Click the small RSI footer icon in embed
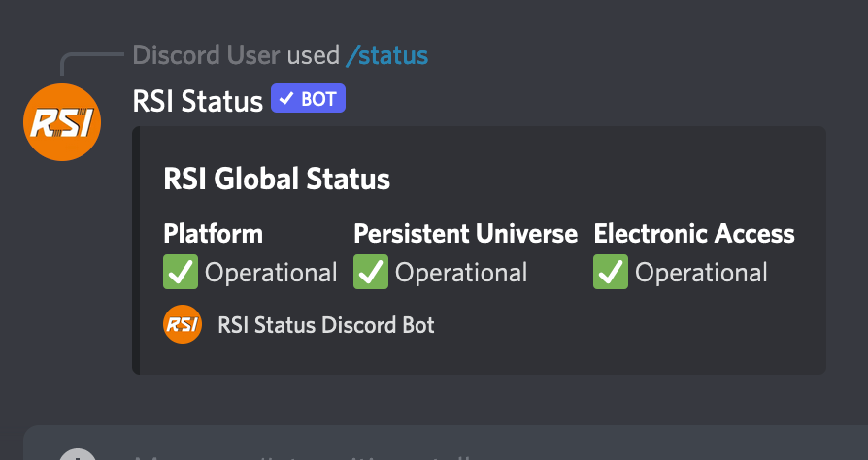This screenshot has height=460, width=868. (x=183, y=324)
